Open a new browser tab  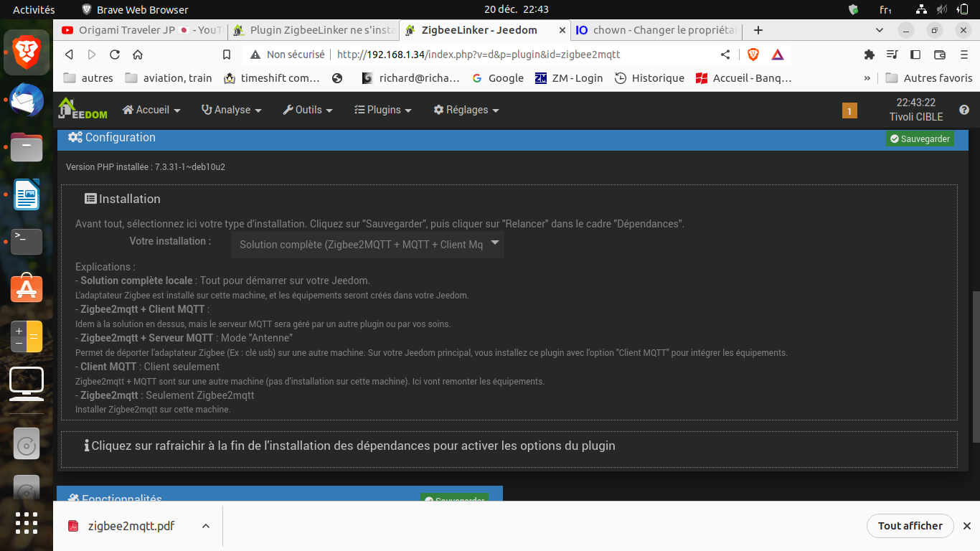pos(758,30)
